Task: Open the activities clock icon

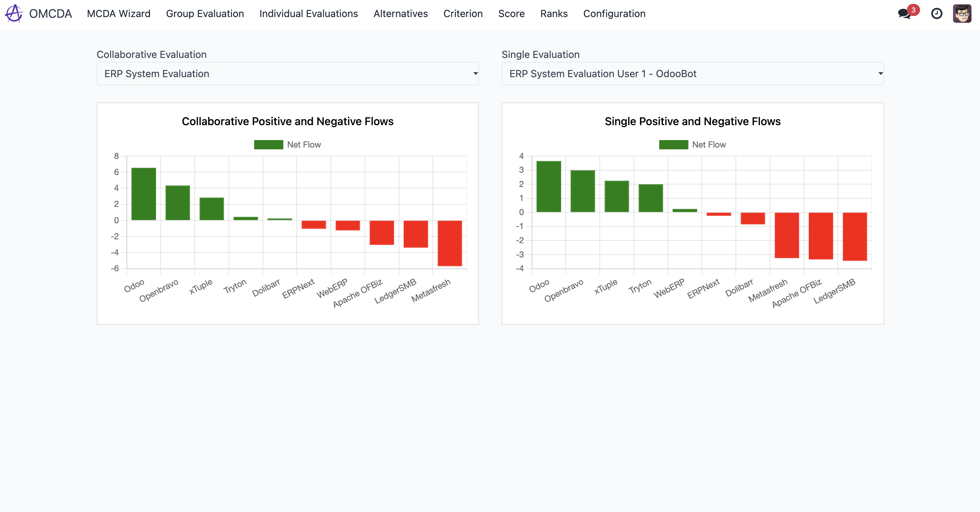Action: 936,14
